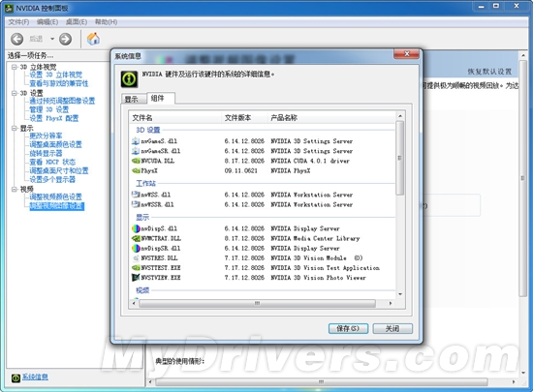
Task: Collapse the 3D 立体视觉 tree node
Action: pyautogui.click(x=15, y=67)
